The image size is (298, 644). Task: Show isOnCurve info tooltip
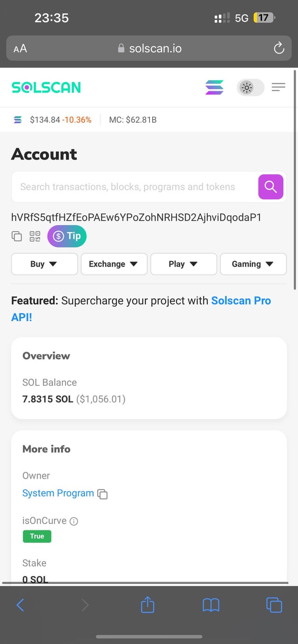[74, 521]
